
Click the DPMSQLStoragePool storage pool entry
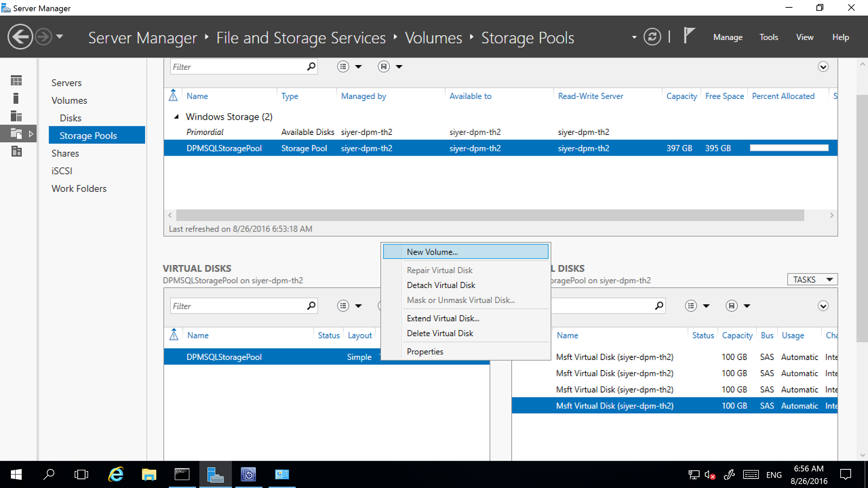tap(223, 148)
